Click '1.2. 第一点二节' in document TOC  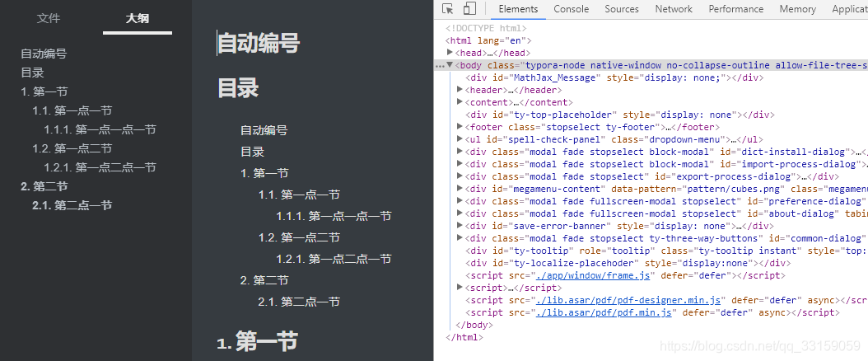pyautogui.click(x=299, y=237)
